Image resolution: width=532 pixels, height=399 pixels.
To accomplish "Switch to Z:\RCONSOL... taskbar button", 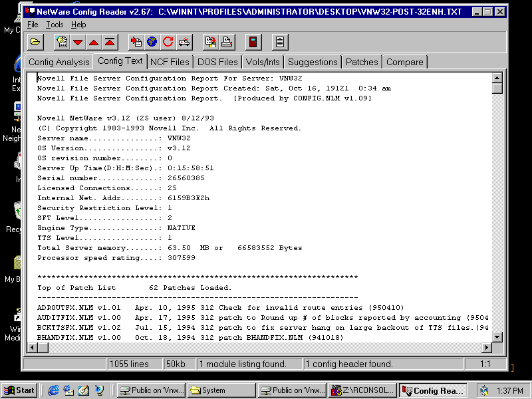I will [x=362, y=390].
